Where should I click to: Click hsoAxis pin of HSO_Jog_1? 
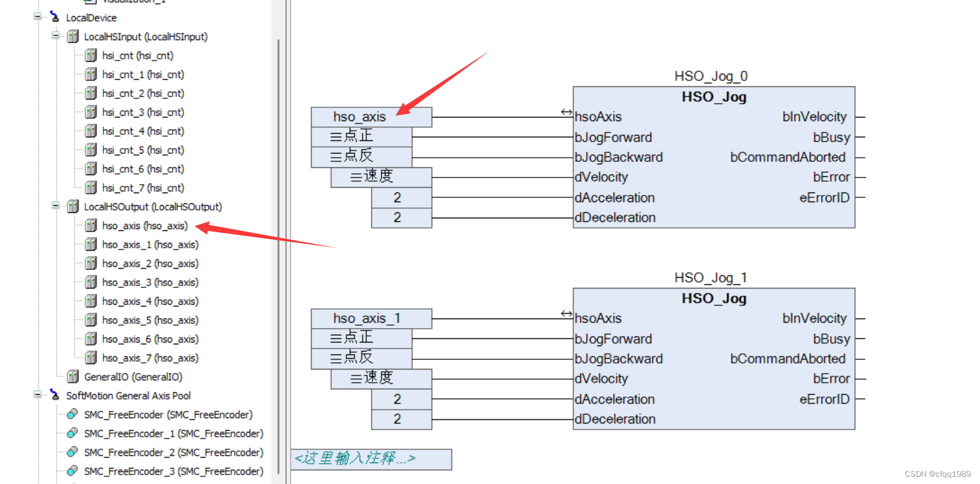[x=598, y=318]
